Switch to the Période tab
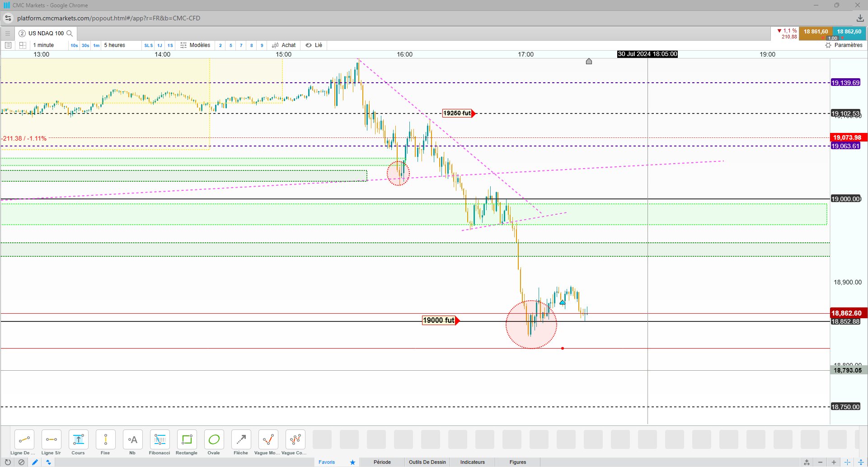Screen dimensions: 868x467 point(382,462)
